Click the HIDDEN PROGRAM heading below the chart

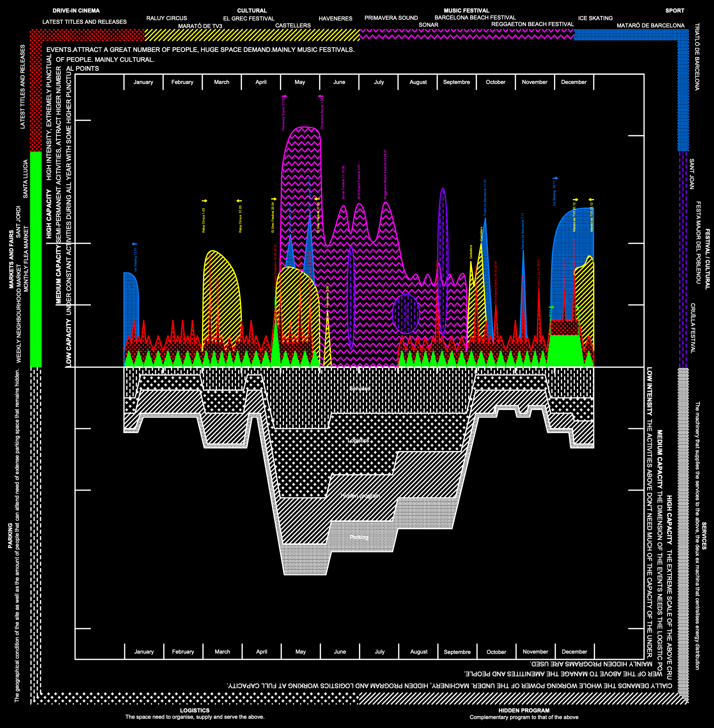tap(524, 710)
